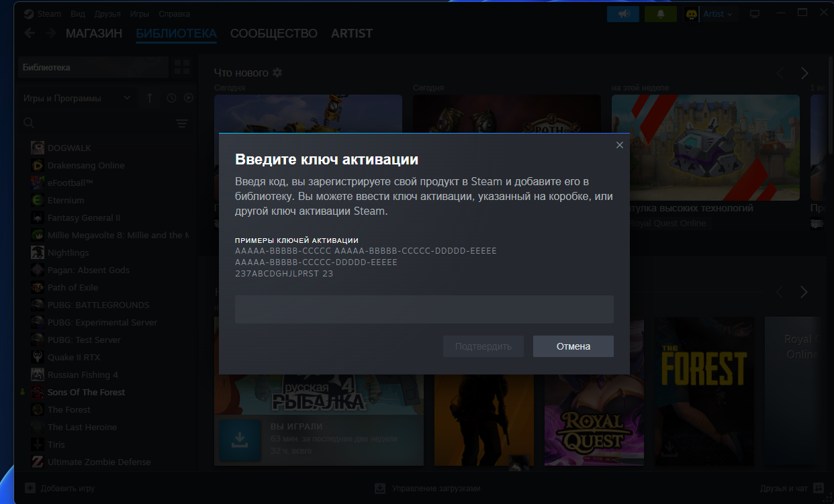Click the Quake II RTX game icon
This screenshot has height=504, width=834.
tap(37, 357)
